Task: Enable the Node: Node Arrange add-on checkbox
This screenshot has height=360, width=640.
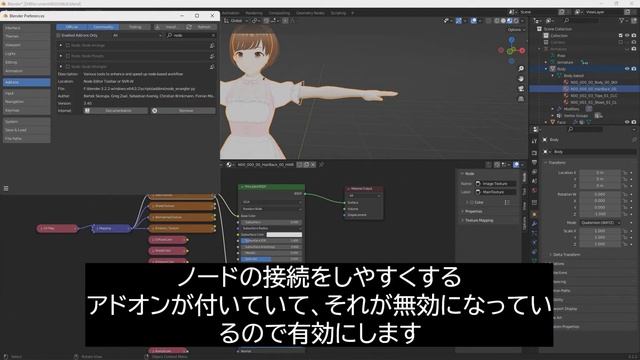Action: (x=68, y=45)
